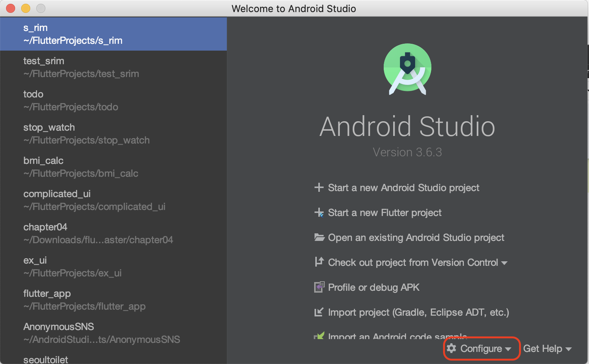Open recent project s_rim
589x364 pixels.
[x=113, y=34]
